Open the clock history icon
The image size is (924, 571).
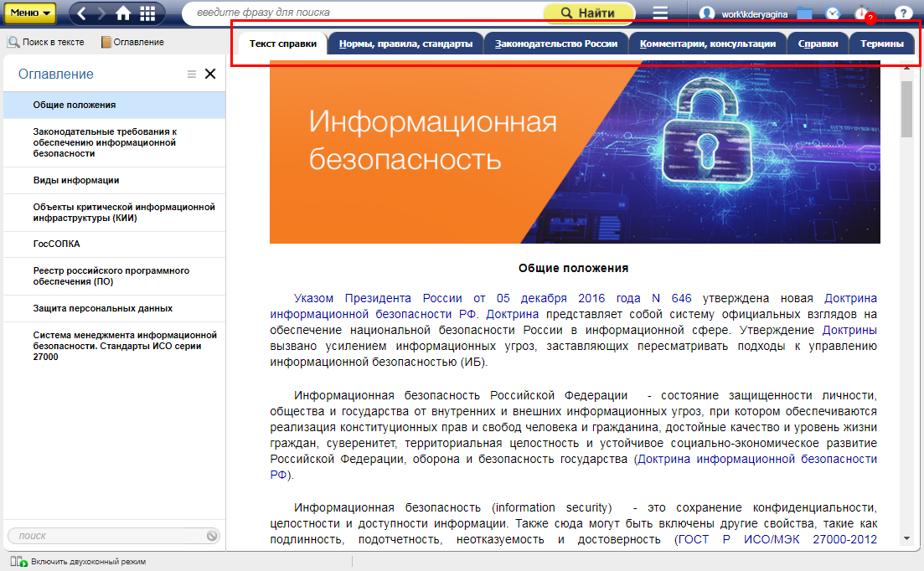833,13
